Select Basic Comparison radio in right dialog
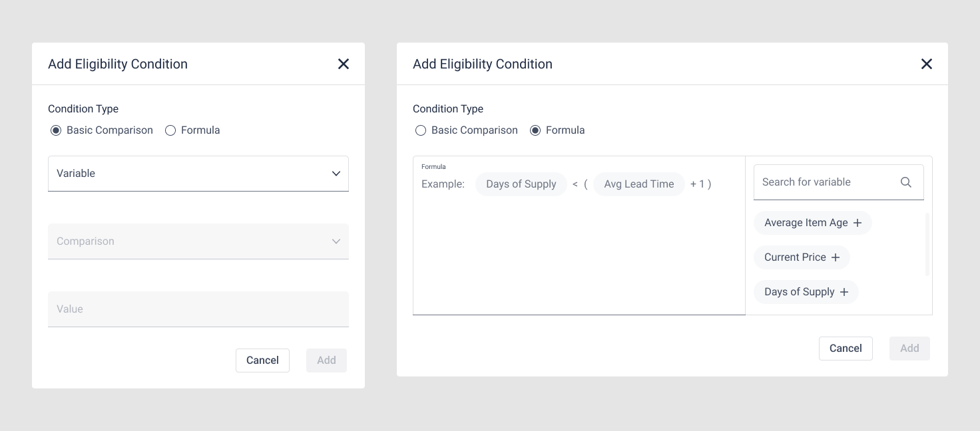Screen dimensions: 980x431 (x=421, y=130)
